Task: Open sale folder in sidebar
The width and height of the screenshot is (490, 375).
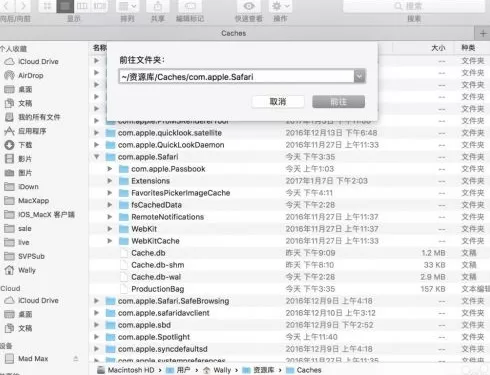Action: (x=18, y=229)
